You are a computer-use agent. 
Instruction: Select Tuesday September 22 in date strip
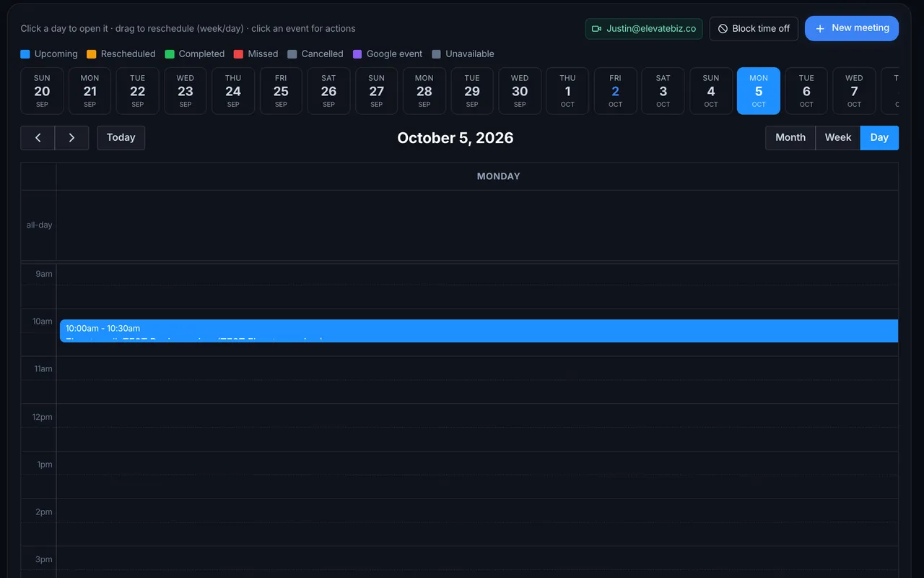(x=137, y=91)
